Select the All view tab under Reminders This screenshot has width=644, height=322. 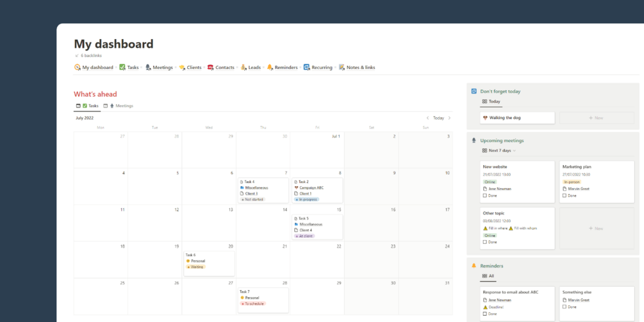coord(488,276)
